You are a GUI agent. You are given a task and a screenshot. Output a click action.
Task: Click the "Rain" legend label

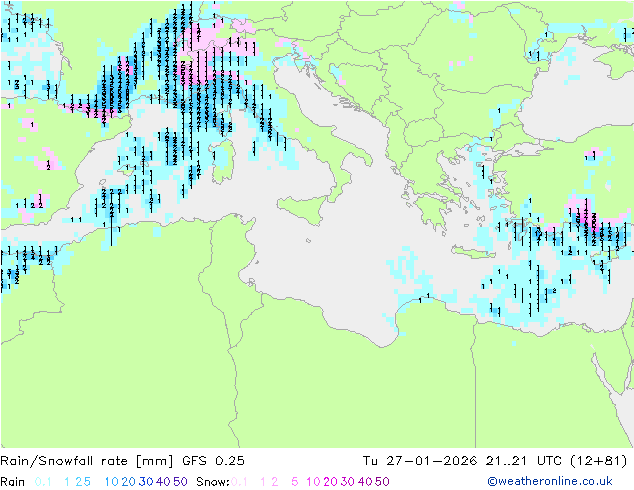pos(13,482)
